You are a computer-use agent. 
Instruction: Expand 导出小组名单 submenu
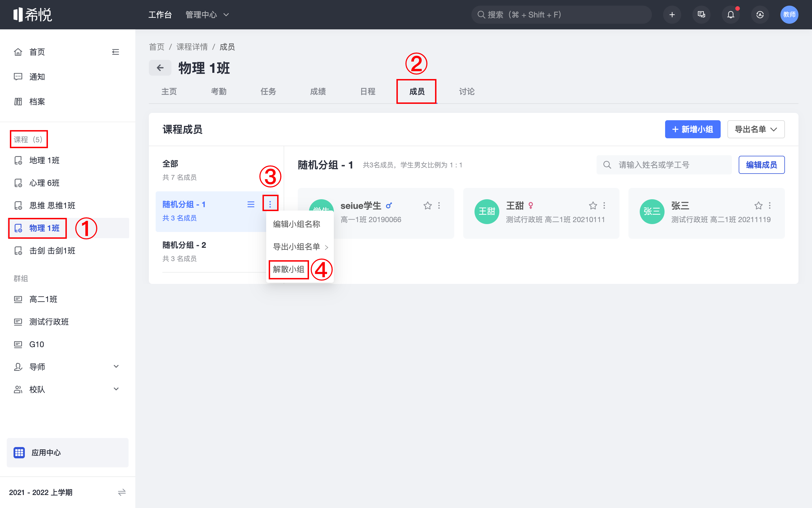[x=300, y=247]
